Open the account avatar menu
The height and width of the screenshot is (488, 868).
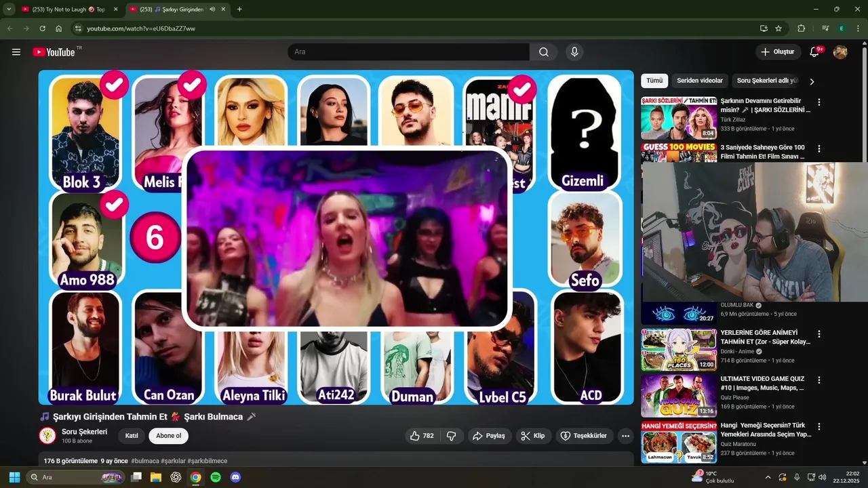point(840,52)
